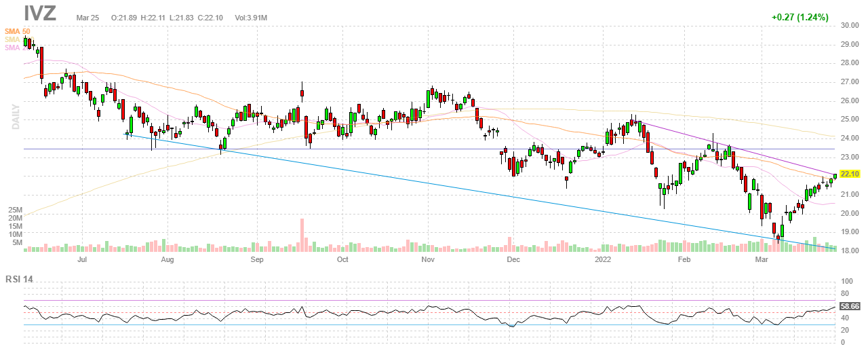Image resolution: width=868 pixels, height=353 pixels.
Task: Click the 30.00 price axis label
Action: 850,25
